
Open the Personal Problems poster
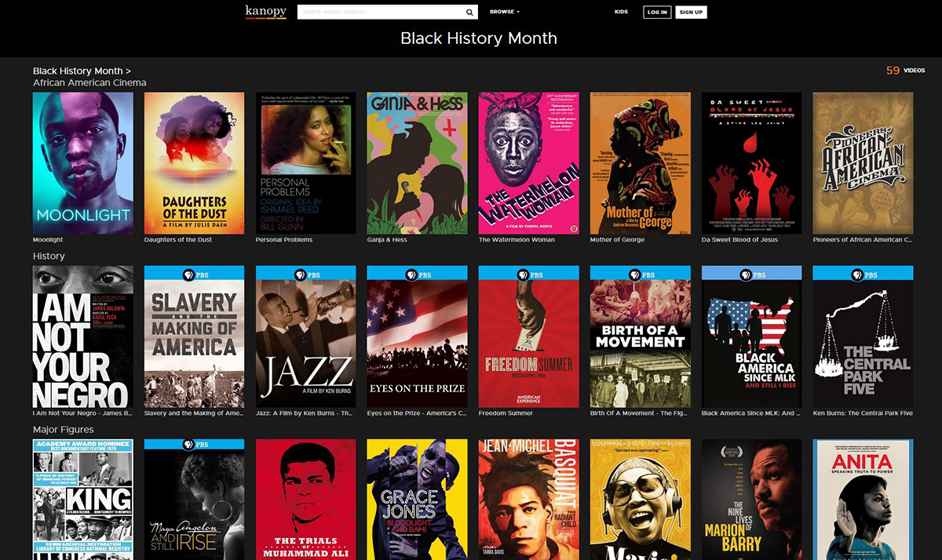[306, 163]
